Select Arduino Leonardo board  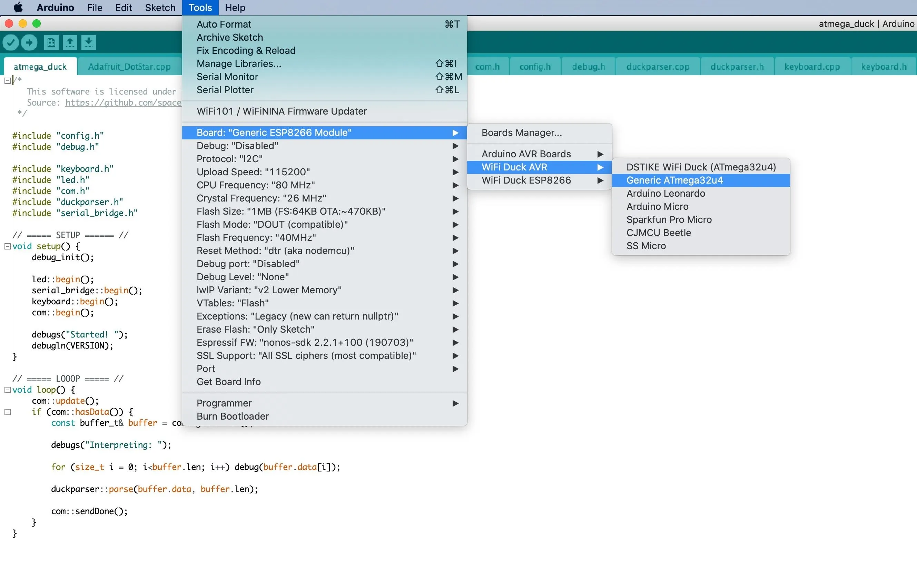point(701,193)
